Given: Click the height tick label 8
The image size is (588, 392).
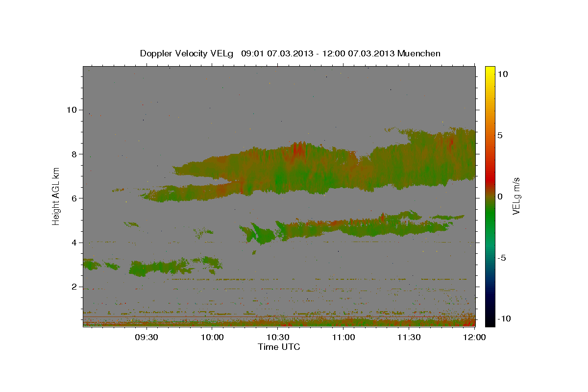Looking at the screenshot, I should pos(73,154).
